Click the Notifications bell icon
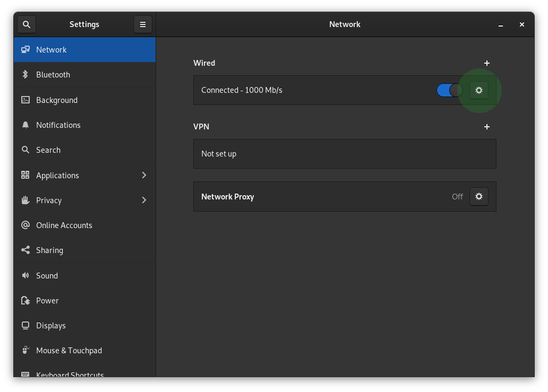 (25, 125)
